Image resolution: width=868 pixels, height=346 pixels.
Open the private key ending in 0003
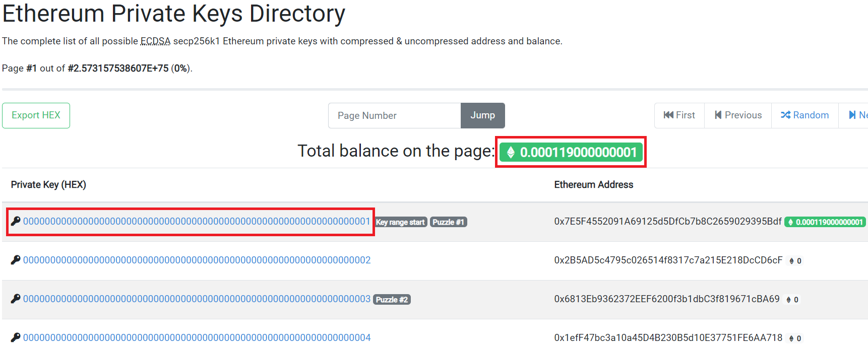pyautogui.click(x=197, y=299)
